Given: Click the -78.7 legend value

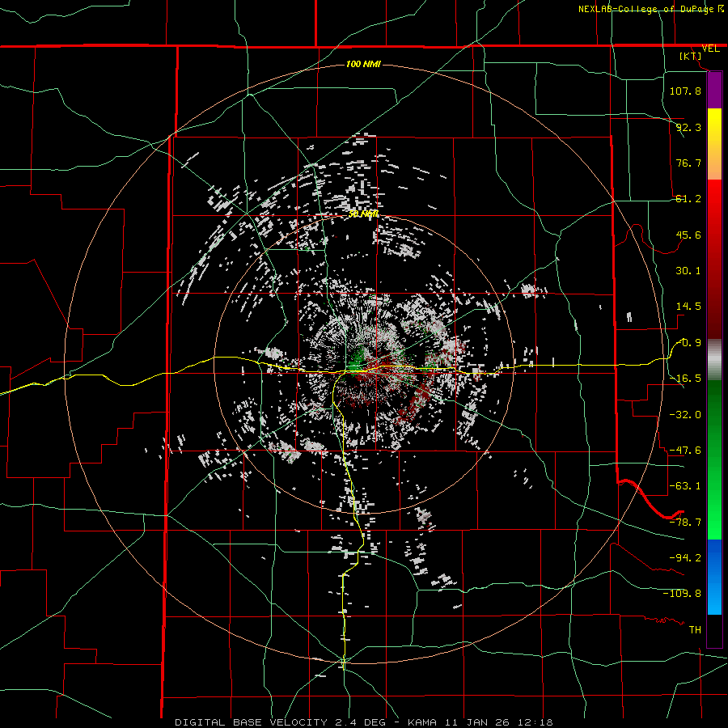Looking at the screenshot, I should (685, 523).
